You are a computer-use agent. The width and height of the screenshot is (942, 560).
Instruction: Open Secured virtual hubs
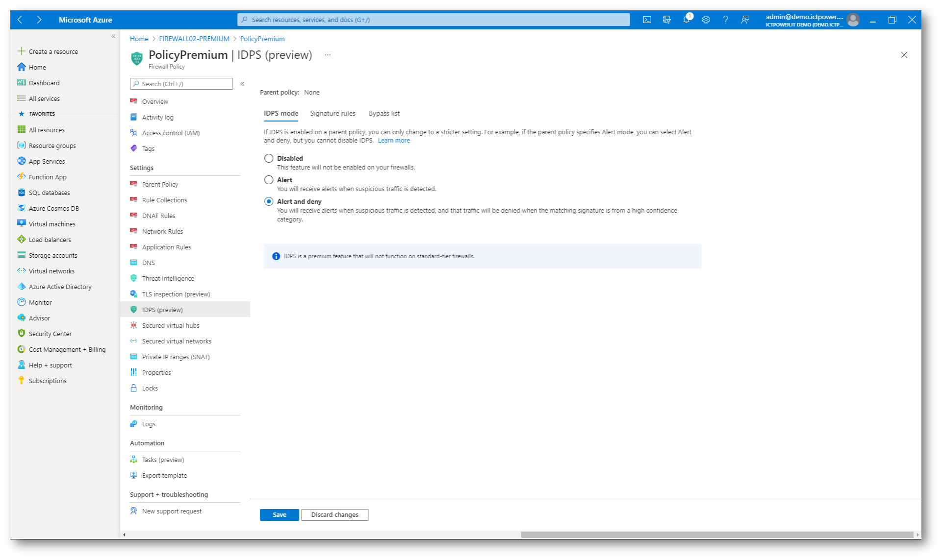click(x=171, y=325)
